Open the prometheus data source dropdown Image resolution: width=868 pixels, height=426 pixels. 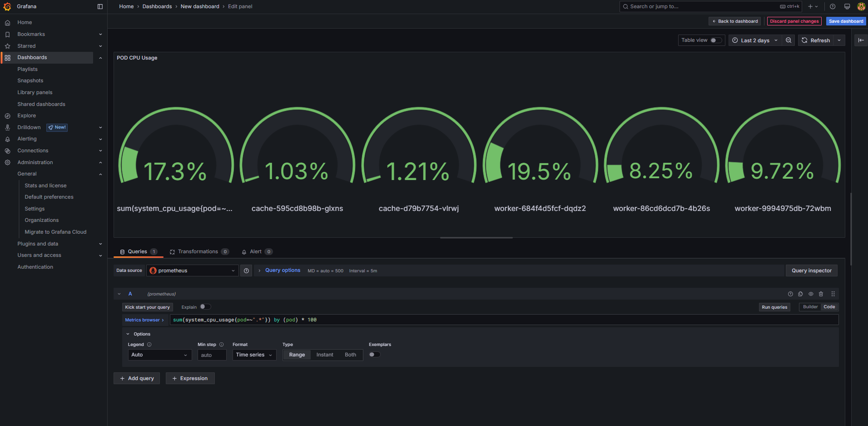coord(193,271)
